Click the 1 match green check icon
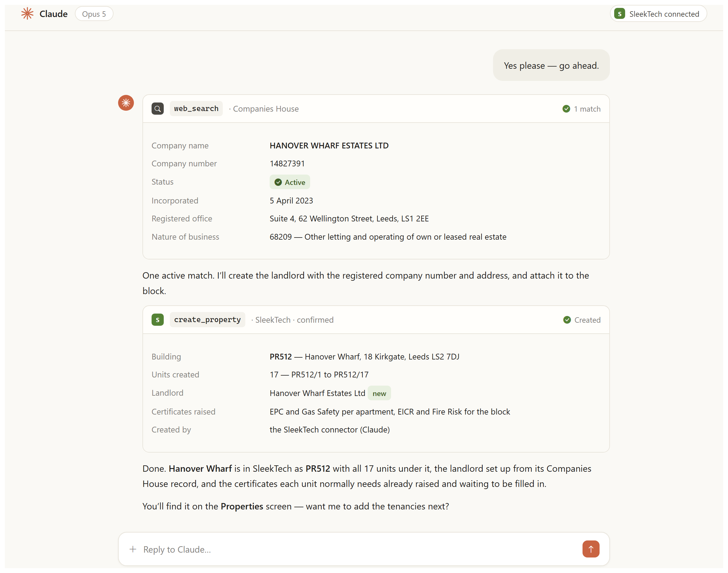Viewport: 728px width, 573px height. coord(566,109)
